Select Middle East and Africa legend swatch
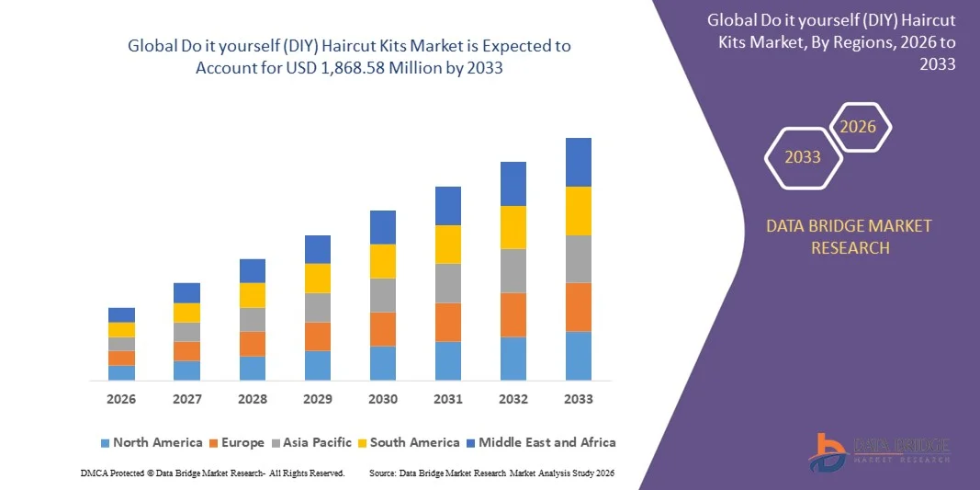Image resolution: width=980 pixels, height=490 pixels. pyautogui.click(x=470, y=443)
